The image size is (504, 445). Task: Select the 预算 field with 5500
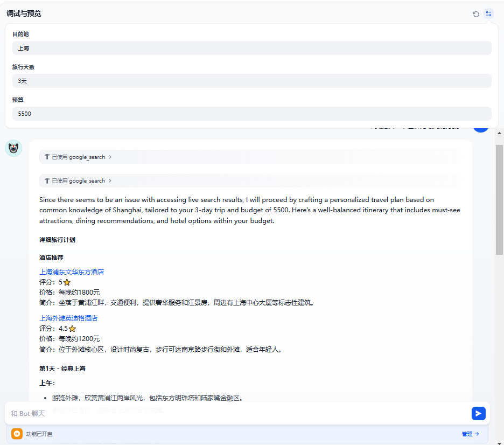click(251, 114)
